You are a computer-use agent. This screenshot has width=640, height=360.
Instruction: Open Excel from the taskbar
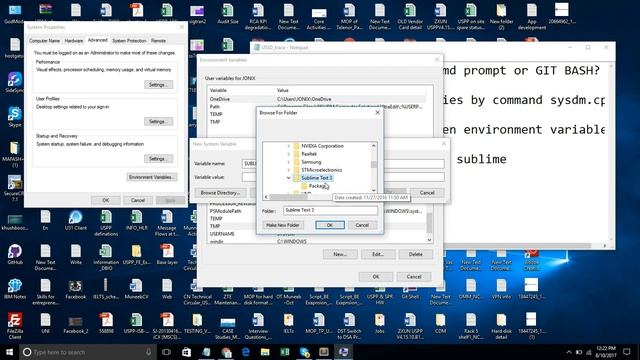285,352
